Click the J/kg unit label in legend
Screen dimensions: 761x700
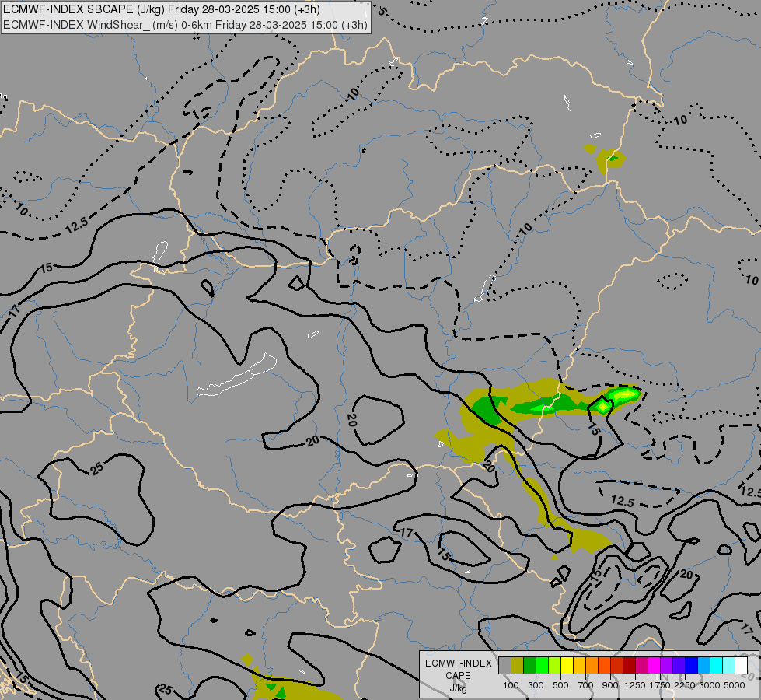coord(458,688)
